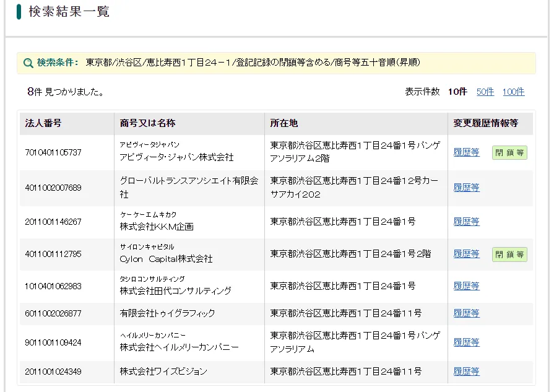
Task: Open 履歴等 for 株式会社田代コンサルティング
Action: point(466,286)
